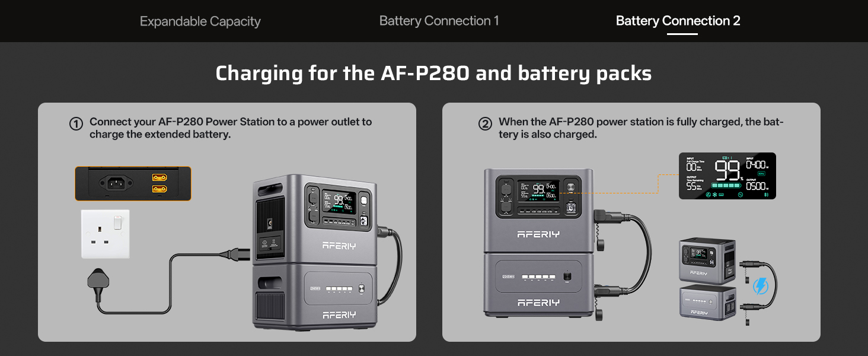Screen dimensions: 868x356
Task: Click the white UK wall socket image
Action: 106,233
